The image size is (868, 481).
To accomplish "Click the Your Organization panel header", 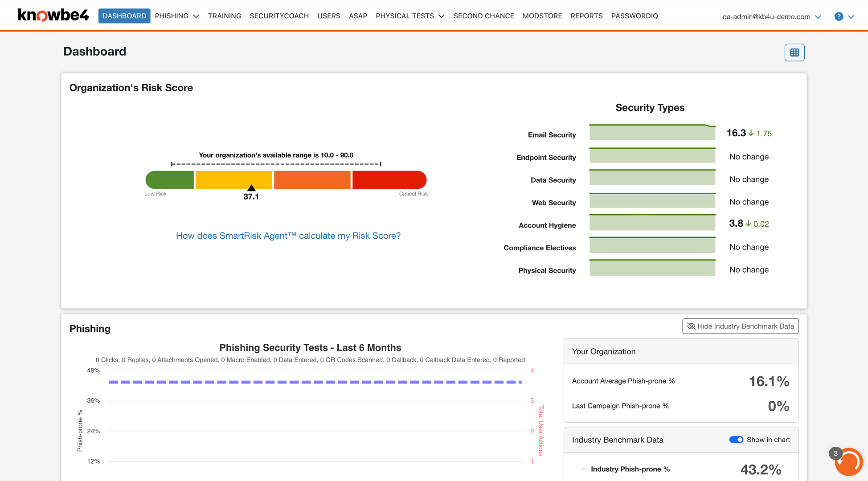I will [681, 352].
